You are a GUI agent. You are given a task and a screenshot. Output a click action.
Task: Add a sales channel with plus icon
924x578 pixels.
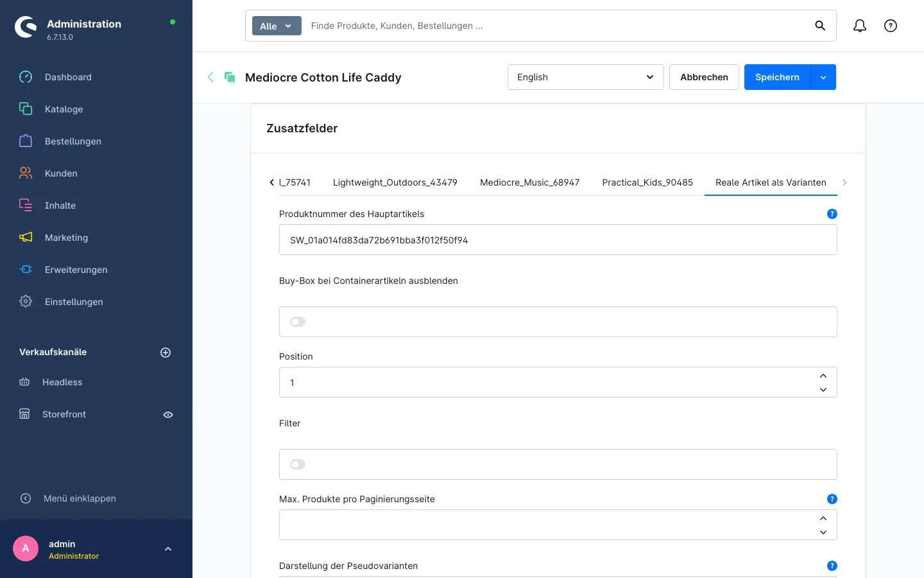click(166, 353)
